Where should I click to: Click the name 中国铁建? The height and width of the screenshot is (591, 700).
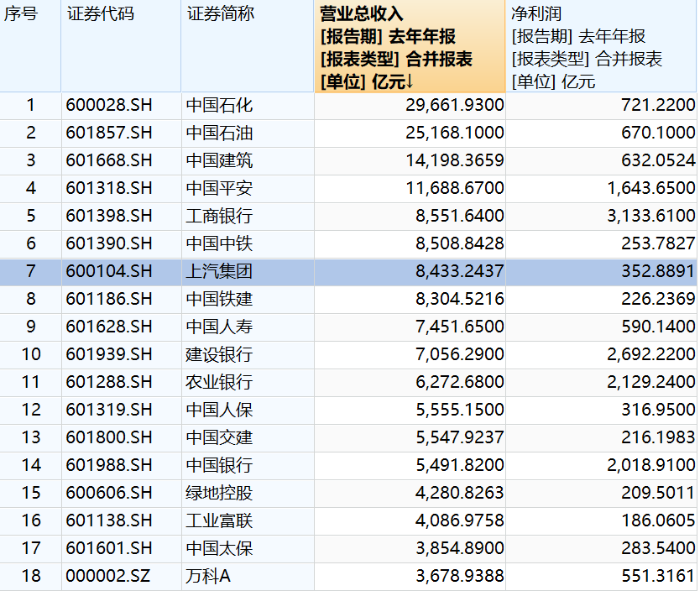click(x=219, y=299)
